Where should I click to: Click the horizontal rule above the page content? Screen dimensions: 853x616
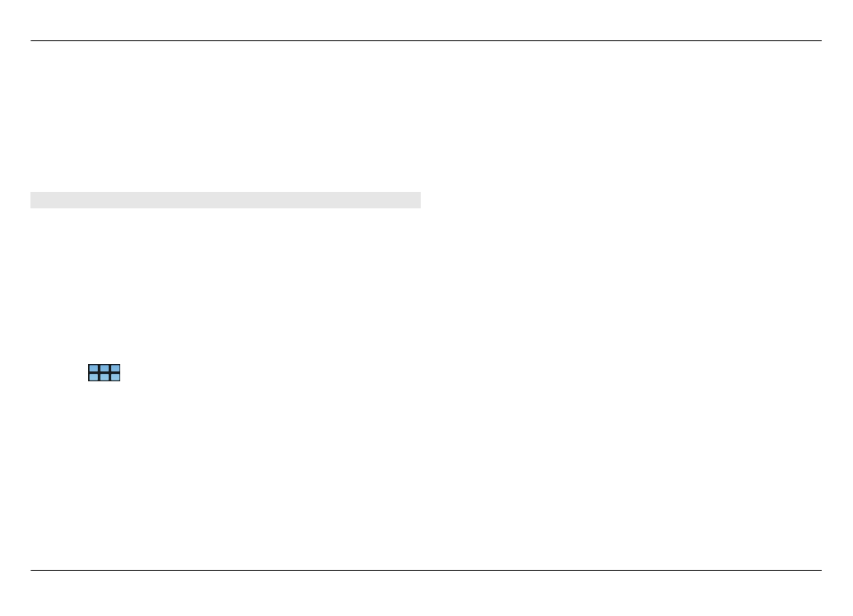coord(426,41)
